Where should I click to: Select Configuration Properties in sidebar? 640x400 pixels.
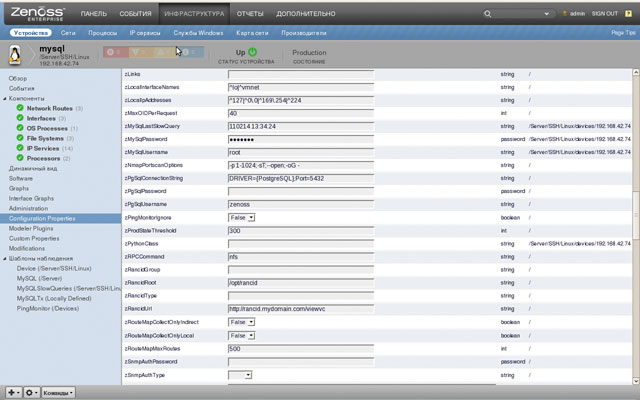[60, 218]
